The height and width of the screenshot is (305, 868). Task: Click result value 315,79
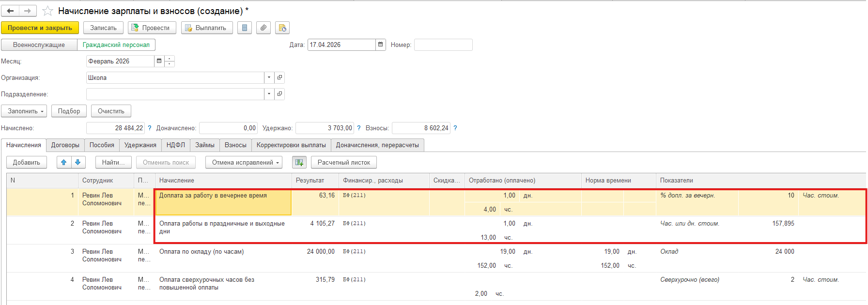click(325, 279)
